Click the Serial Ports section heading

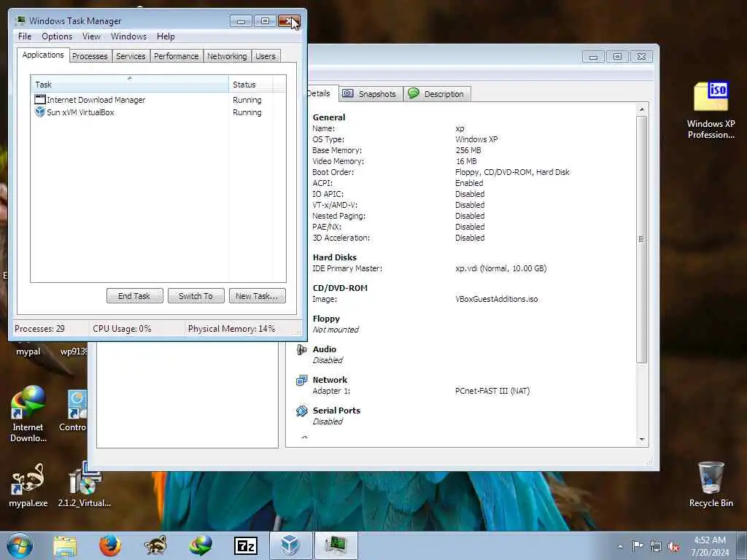pos(336,411)
